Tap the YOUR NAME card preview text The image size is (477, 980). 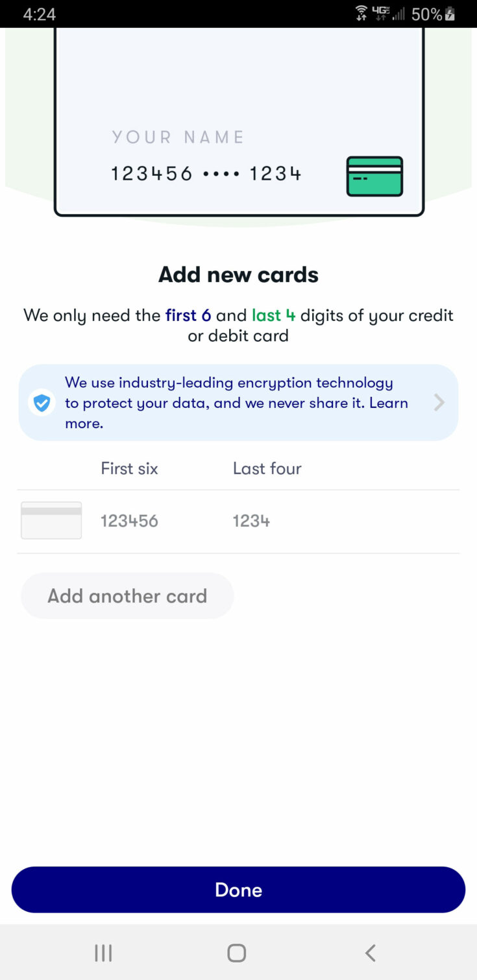point(178,137)
